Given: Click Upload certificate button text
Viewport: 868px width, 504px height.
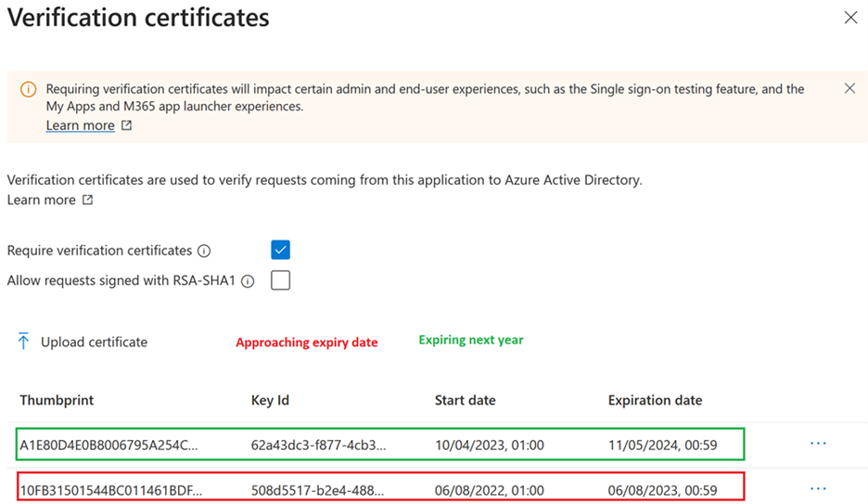Looking at the screenshot, I should 94,342.
